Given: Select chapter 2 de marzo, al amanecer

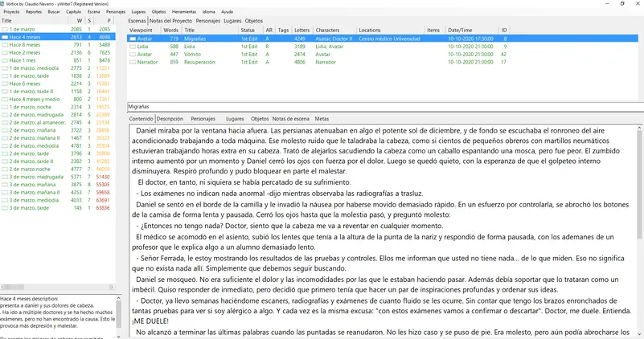Looking at the screenshot, I should 37,123.
